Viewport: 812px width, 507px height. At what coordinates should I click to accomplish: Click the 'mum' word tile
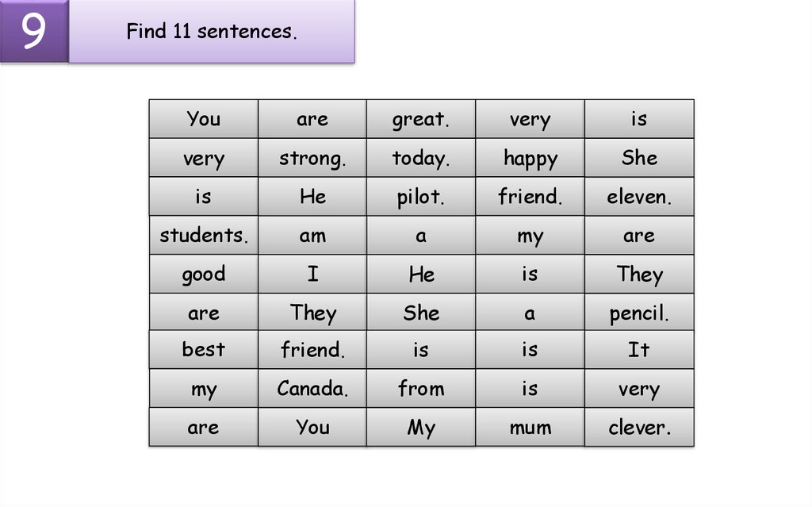(530, 428)
